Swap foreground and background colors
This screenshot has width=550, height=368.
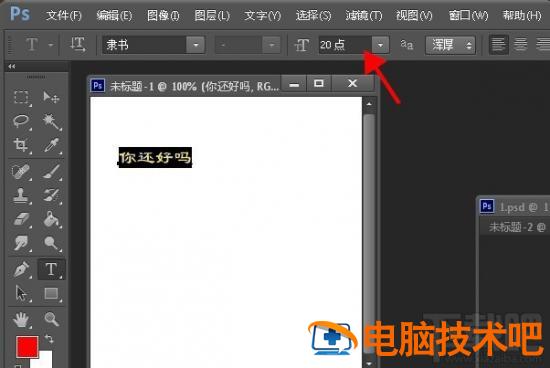(49, 339)
